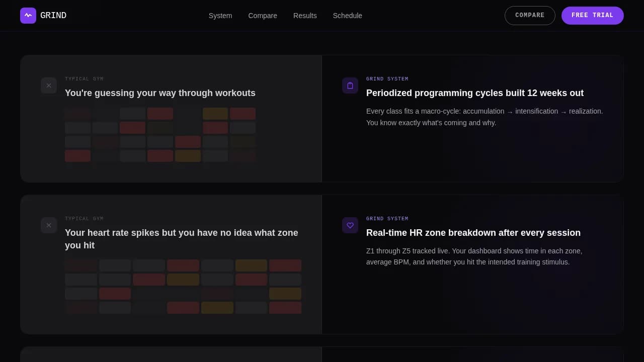
Task: Click the COMPARE button
Action: coord(530,15)
